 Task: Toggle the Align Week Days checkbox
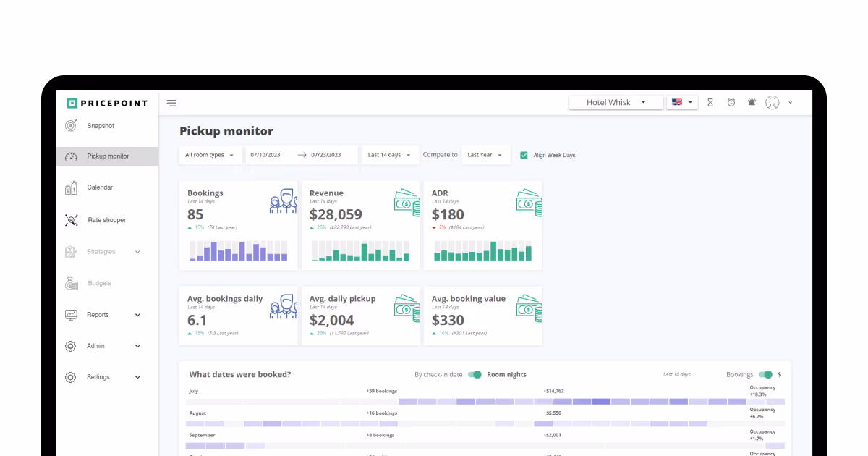pos(524,155)
